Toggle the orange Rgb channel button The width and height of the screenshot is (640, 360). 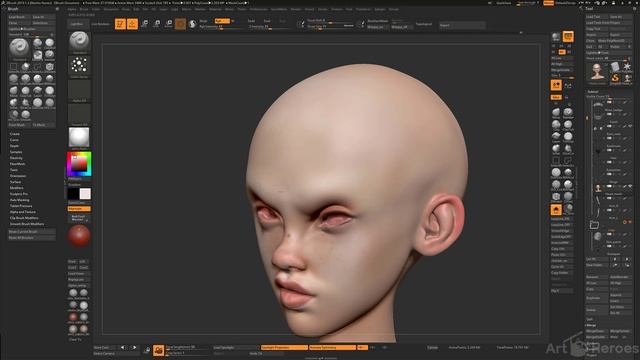[222, 21]
